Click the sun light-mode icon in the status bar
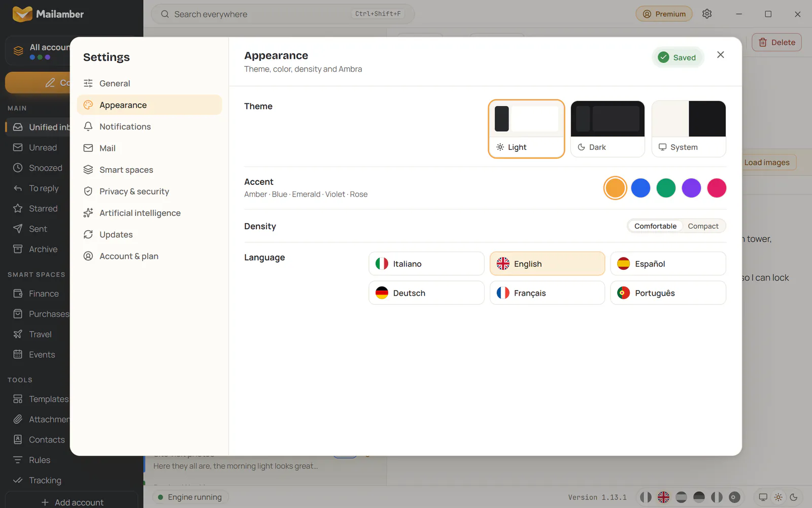The height and width of the screenshot is (508, 812). click(x=778, y=497)
